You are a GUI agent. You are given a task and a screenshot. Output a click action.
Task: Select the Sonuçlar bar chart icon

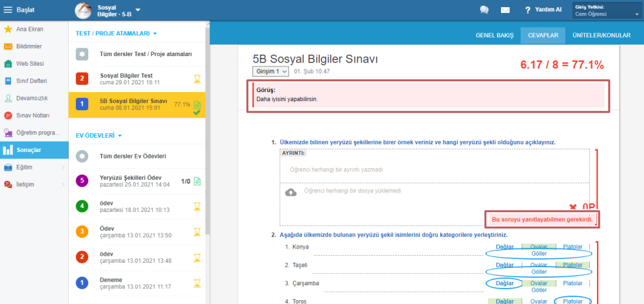point(8,150)
